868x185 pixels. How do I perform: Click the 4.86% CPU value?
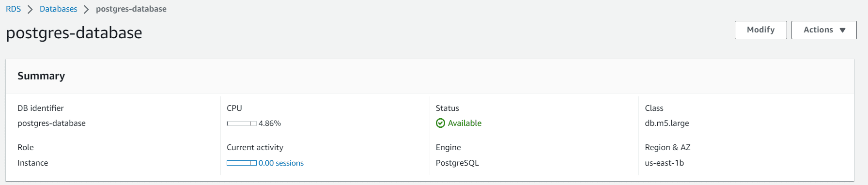270,123
